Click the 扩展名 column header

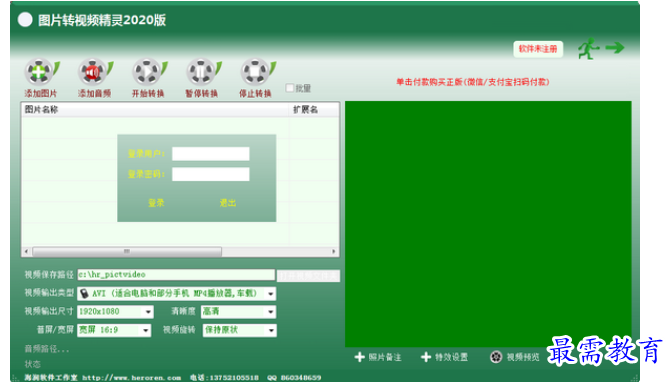(x=315, y=110)
